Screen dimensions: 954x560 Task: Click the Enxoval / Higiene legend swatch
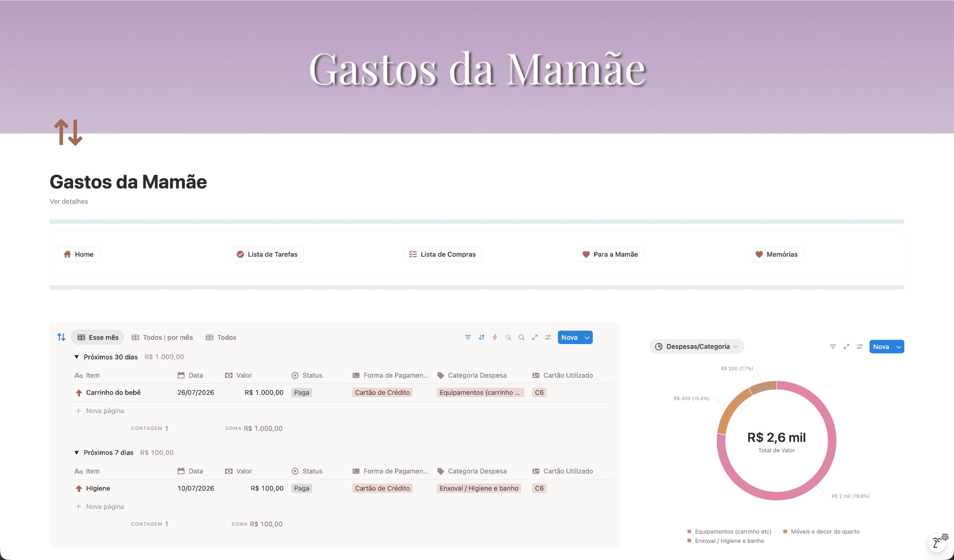pos(689,541)
